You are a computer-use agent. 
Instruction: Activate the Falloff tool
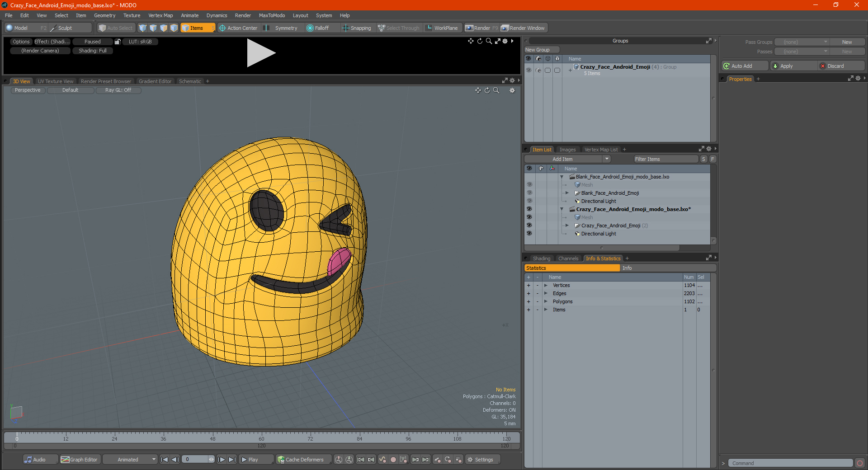[x=318, y=28]
